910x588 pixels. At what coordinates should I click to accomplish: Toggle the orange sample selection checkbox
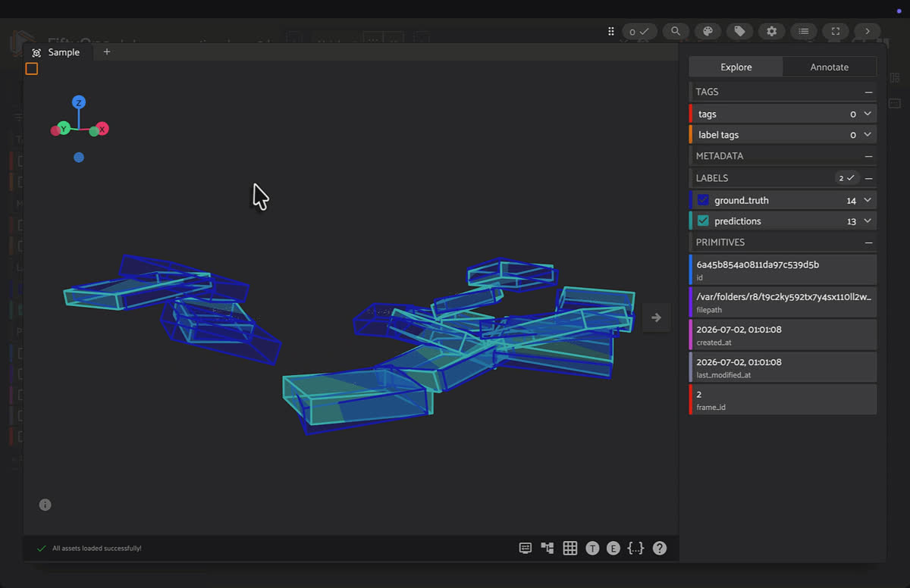[32, 69]
